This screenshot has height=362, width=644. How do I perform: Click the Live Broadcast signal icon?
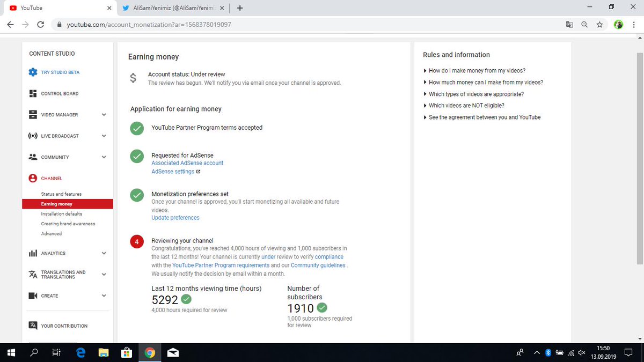click(33, 136)
